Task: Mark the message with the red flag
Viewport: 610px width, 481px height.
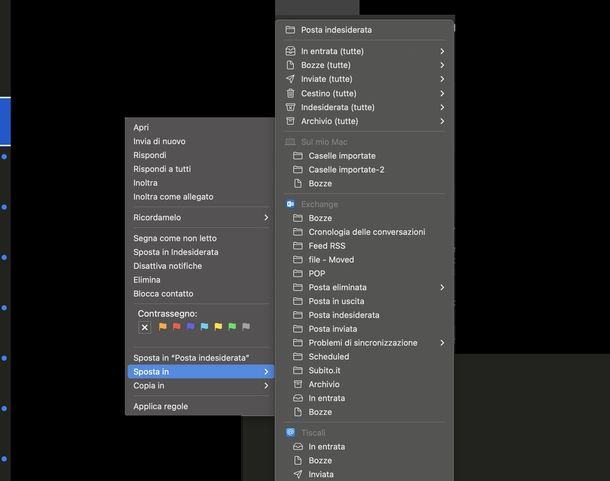Action: point(176,327)
